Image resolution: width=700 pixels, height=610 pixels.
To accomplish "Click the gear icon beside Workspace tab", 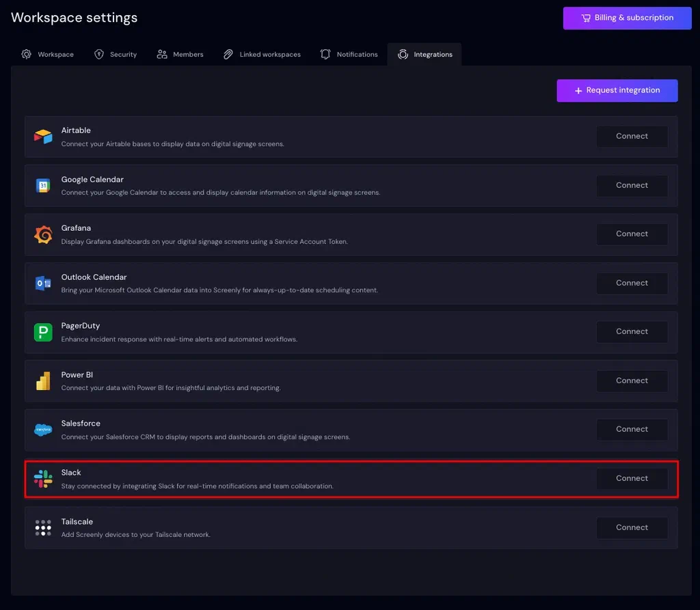I will point(27,55).
